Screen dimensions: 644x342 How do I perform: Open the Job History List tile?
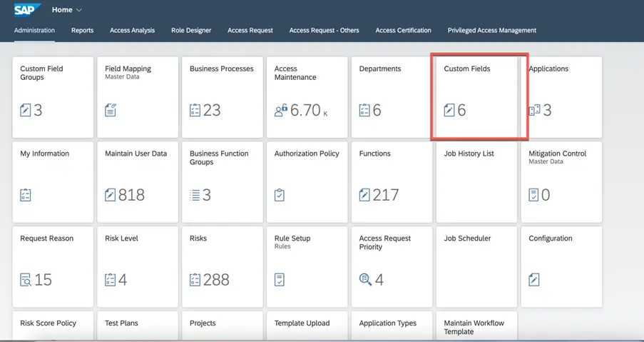pos(476,181)
